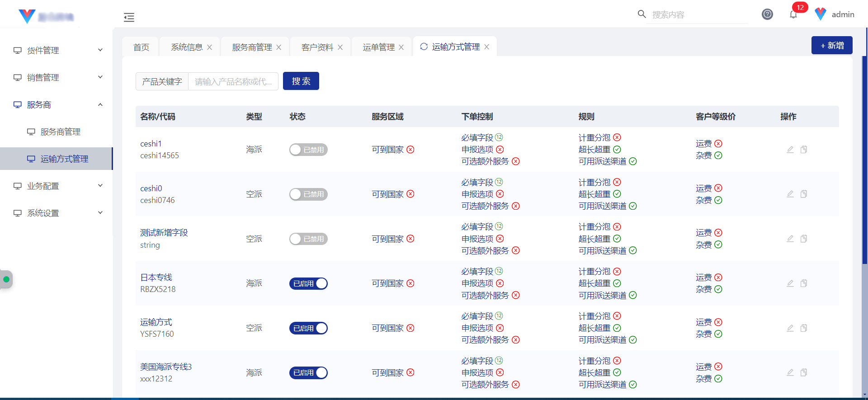The width and height of the screenshot is (868, 400).
Task: Edit the 美国海派专线3 row with pencil icon
Action: (x=790, y=372)
